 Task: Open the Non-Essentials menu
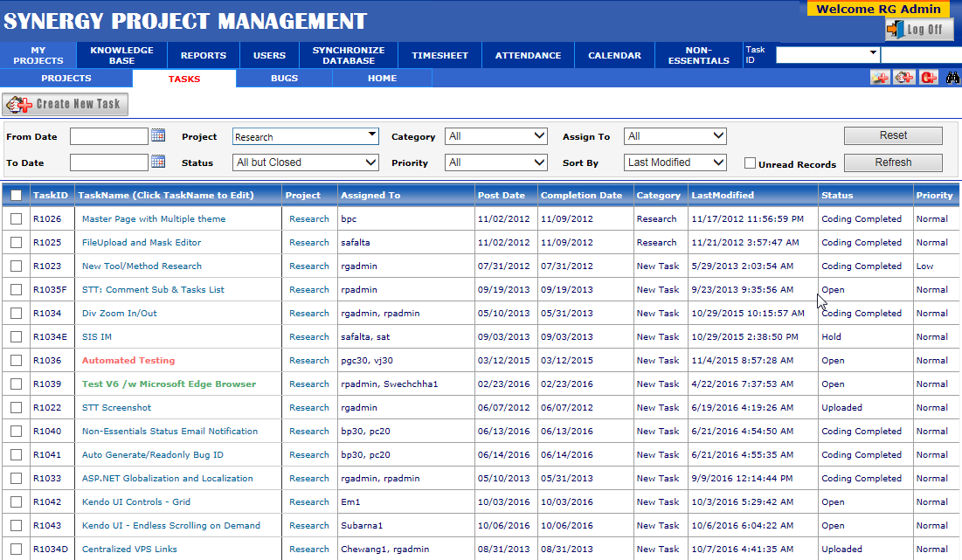699,55
